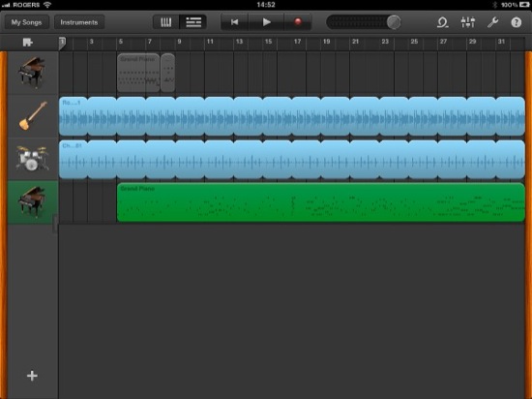Select the bass guitar track header
532x399 pixels.
(x=33, y=116)
